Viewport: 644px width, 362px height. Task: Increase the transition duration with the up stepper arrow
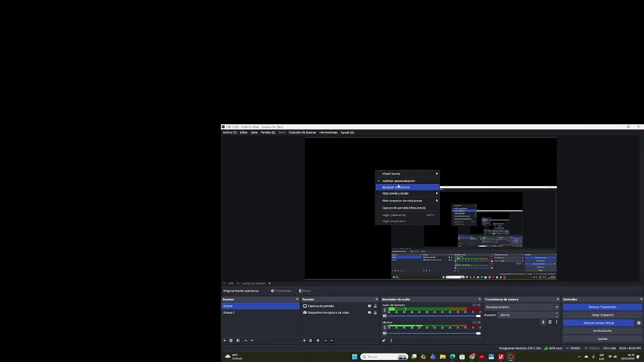[556, 313]
